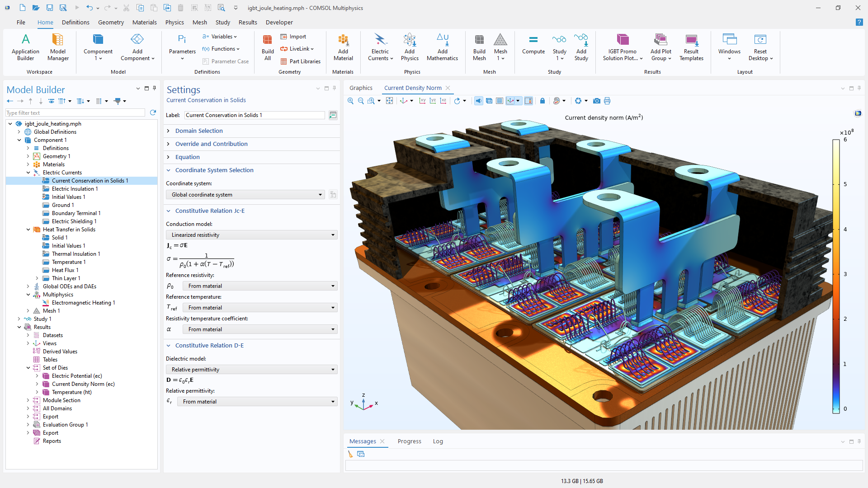Click the color legend bar
Image resolution: width=868 pixels, height=488 pixels.
tap(836, 276)
